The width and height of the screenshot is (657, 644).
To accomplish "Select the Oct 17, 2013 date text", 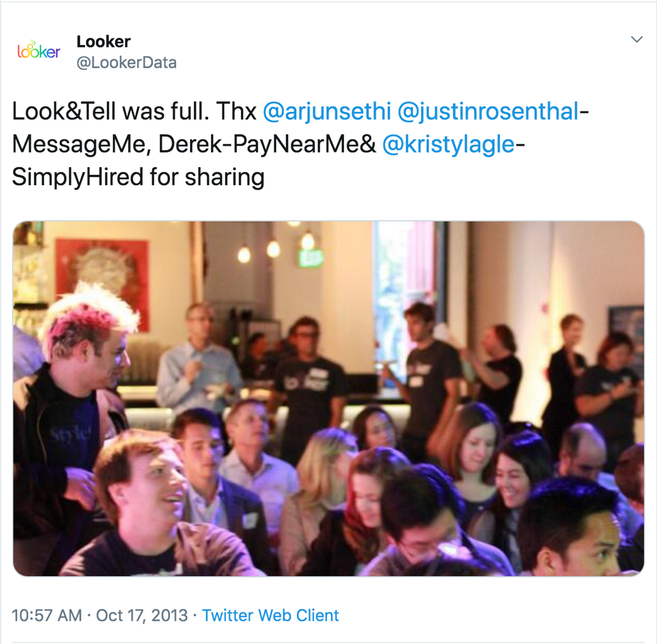I will pos(142,615).
